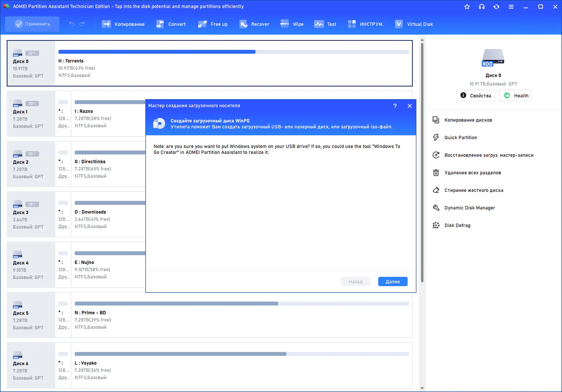Open the Recover tool
The height and width of the screenshot is (392, 562).
point(254,24)
